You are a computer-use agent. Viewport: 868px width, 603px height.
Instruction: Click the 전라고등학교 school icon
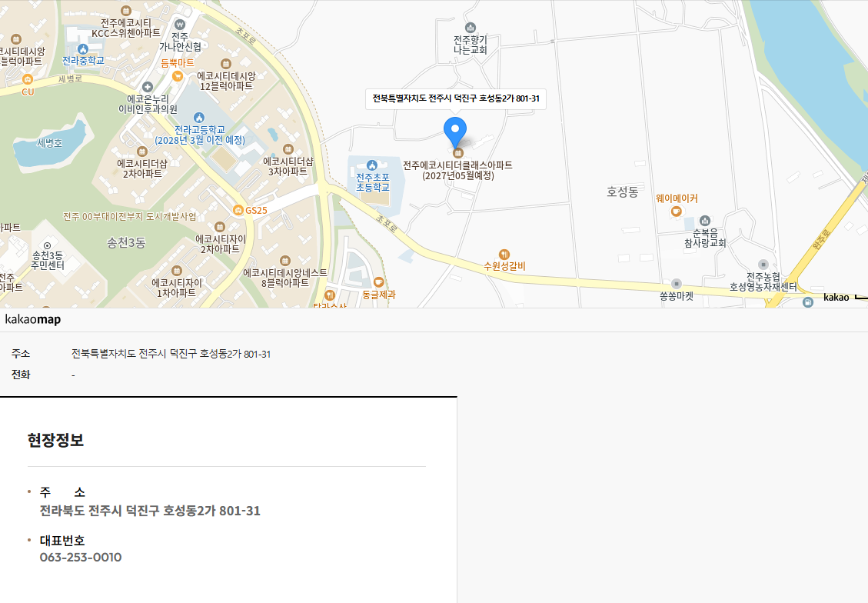198,118
